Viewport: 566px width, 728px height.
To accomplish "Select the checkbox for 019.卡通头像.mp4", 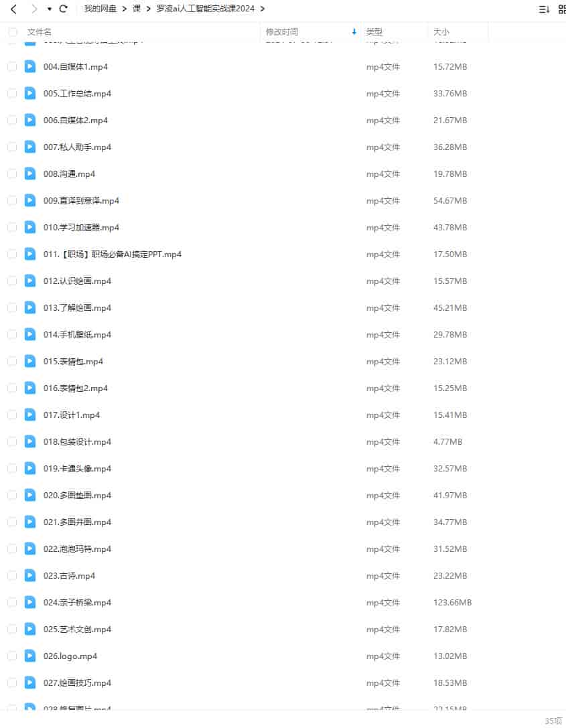I will 13,468.
